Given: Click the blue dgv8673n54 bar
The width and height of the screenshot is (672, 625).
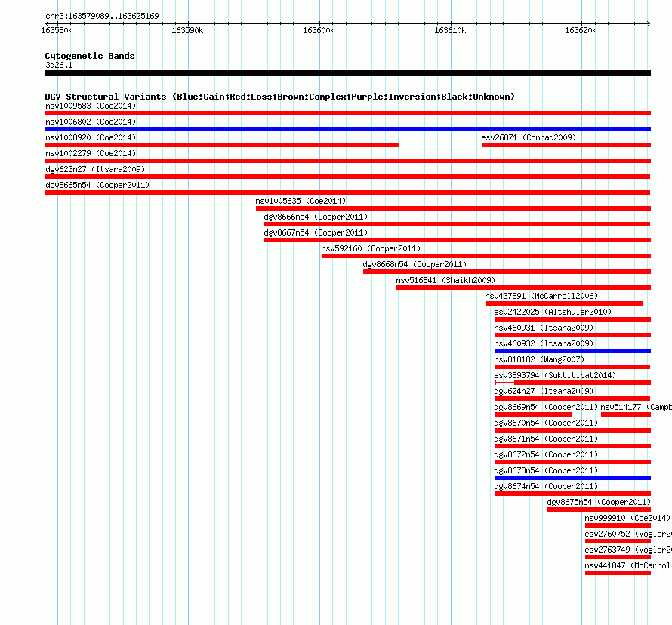Looking at the screenshot, I should (x=572, y=478).
